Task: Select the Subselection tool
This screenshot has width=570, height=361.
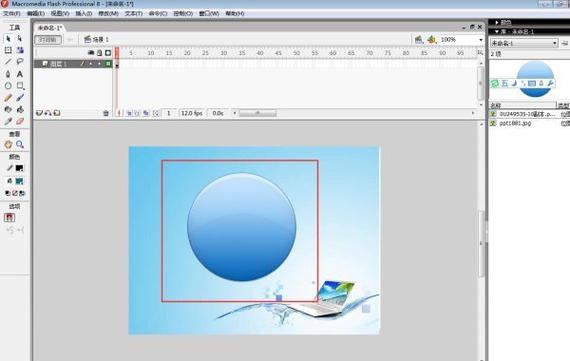Action: click(20, 39)
